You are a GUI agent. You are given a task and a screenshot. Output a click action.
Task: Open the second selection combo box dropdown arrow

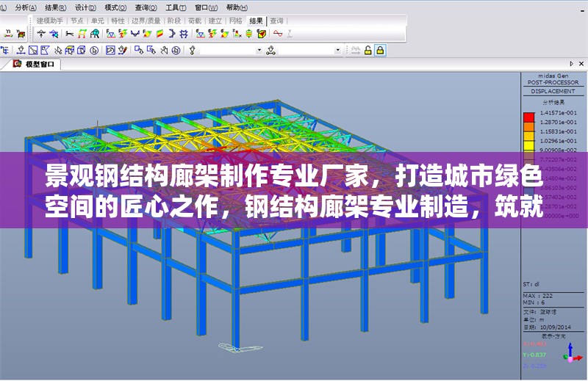(337, 50)
